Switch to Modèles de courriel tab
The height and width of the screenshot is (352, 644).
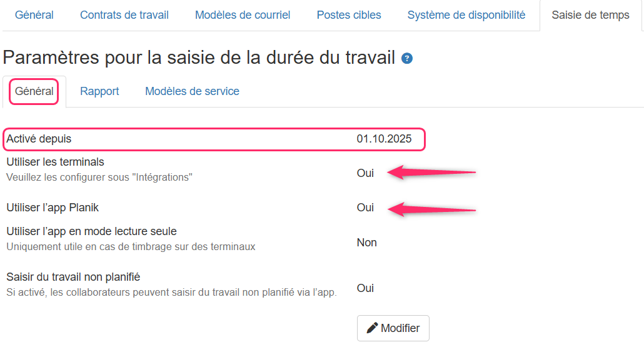coord(243,15)
